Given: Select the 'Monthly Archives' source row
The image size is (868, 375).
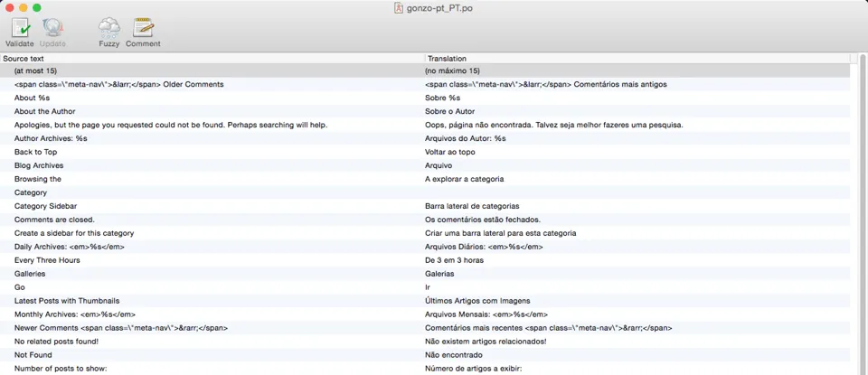Looking at the screenshot, I should click(x=75, y=314).
